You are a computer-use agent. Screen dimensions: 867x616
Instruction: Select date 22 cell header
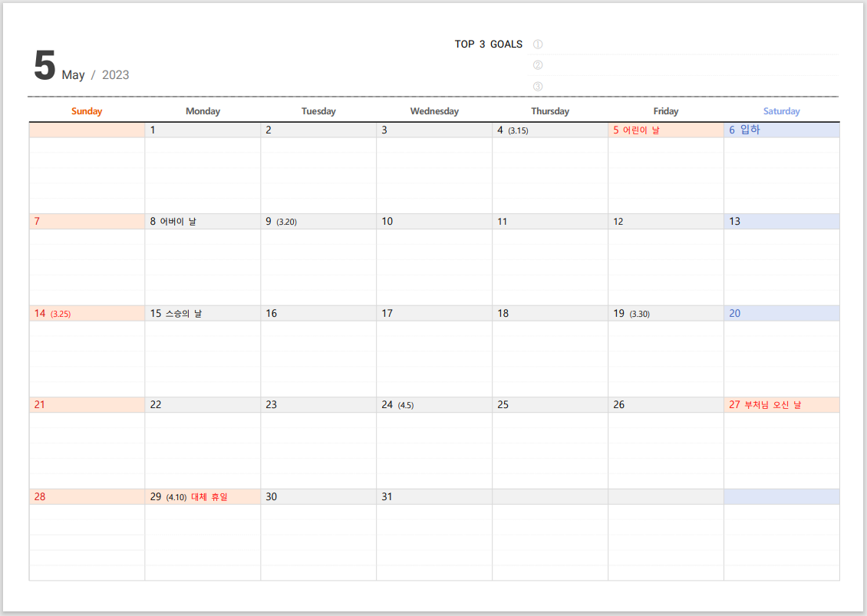coord(203,405)
